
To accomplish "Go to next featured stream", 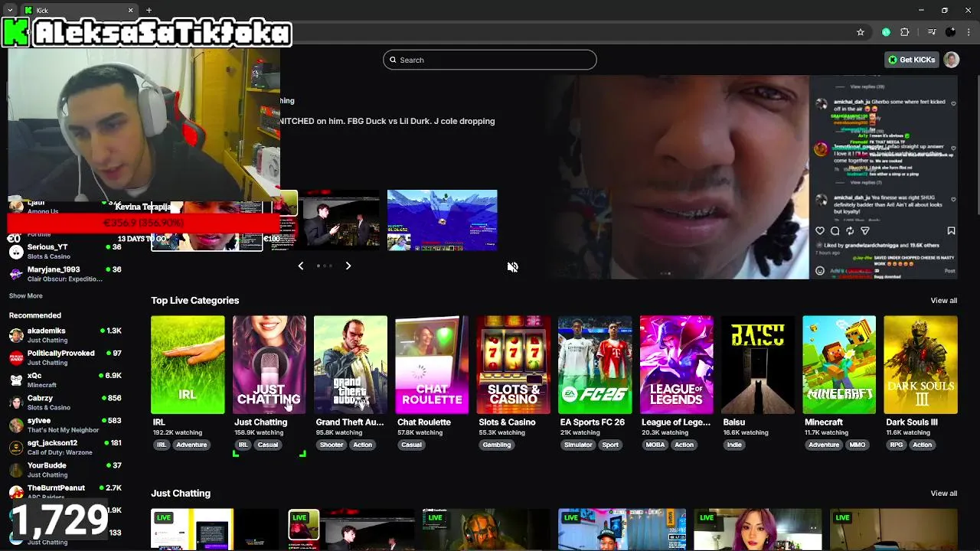I will pos(348,266).
